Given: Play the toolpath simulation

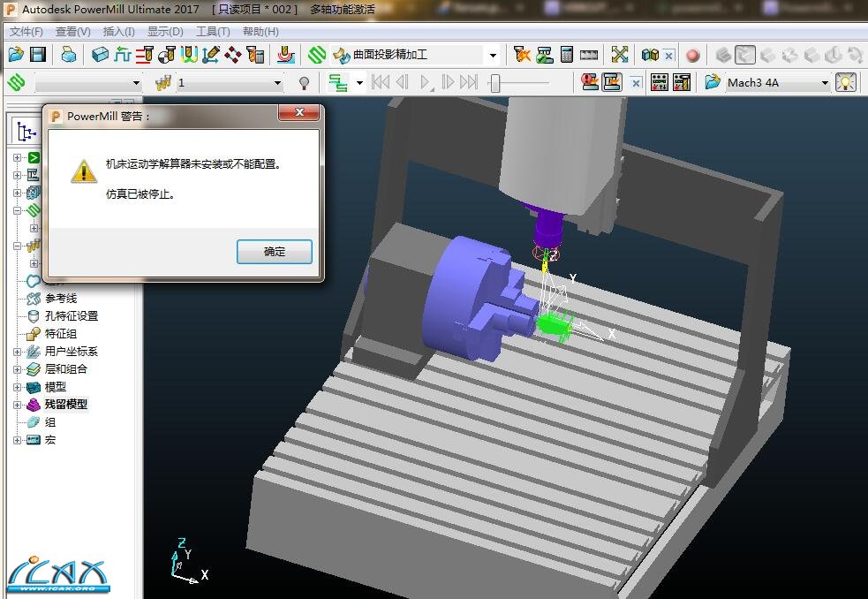Looking at the screenshot, I should coord(425,82).
